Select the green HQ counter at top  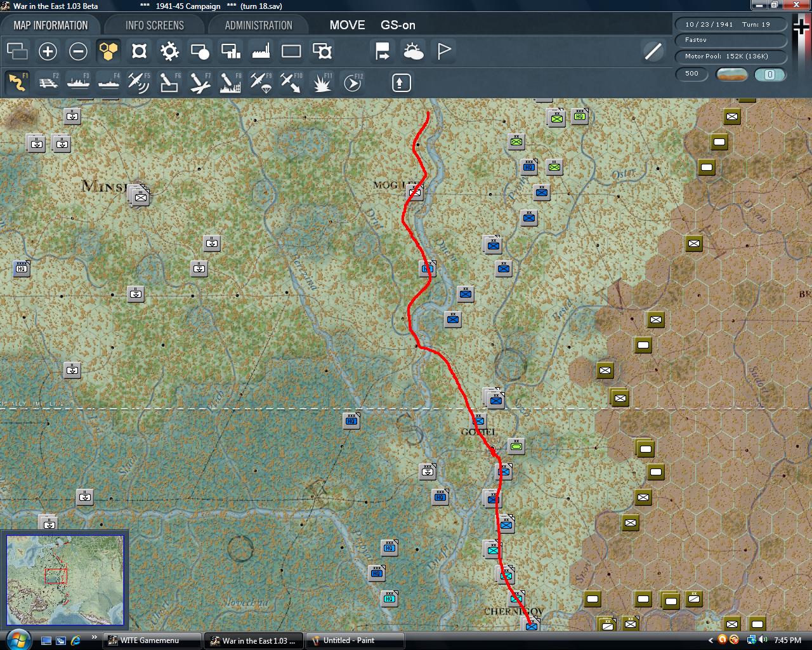[579, 116]
